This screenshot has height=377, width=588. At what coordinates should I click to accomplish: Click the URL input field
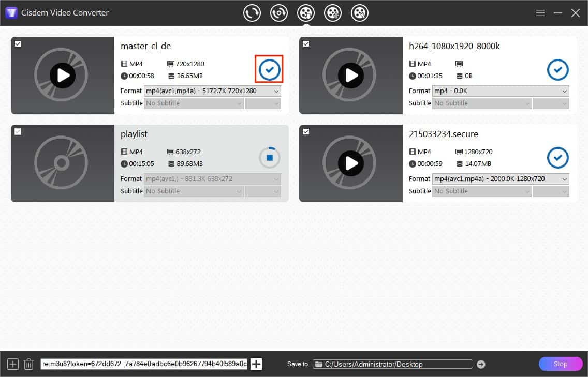click(144, 364)
